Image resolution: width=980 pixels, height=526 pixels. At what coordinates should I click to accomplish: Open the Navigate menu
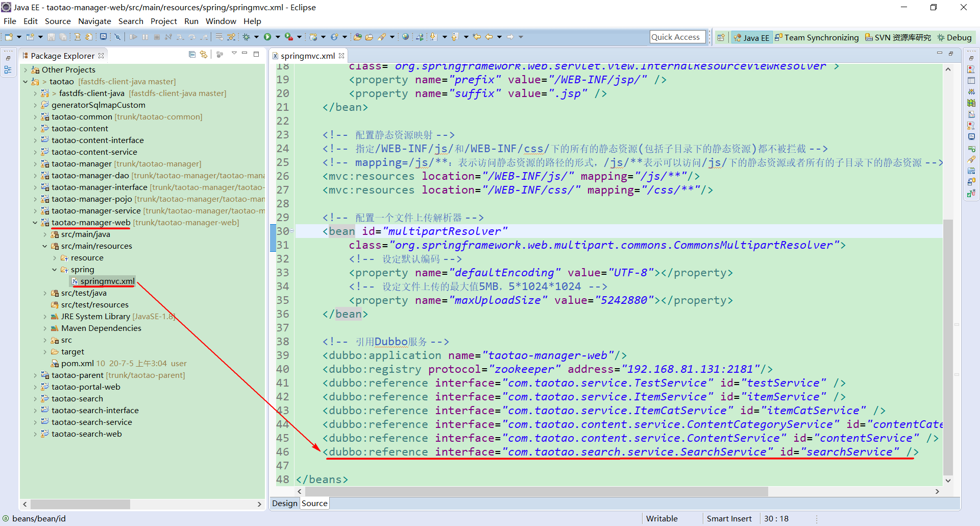(x=94, y=21)
